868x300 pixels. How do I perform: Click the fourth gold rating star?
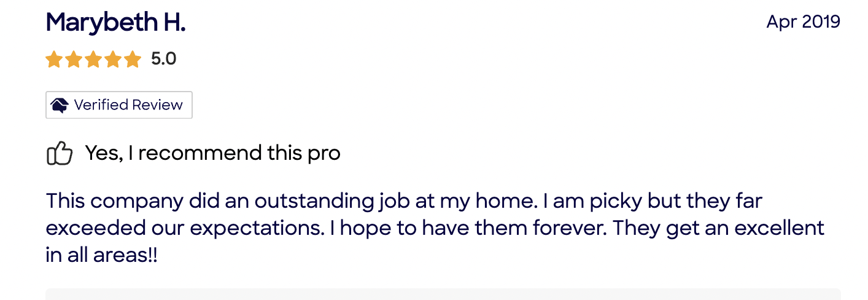[113, 60]
